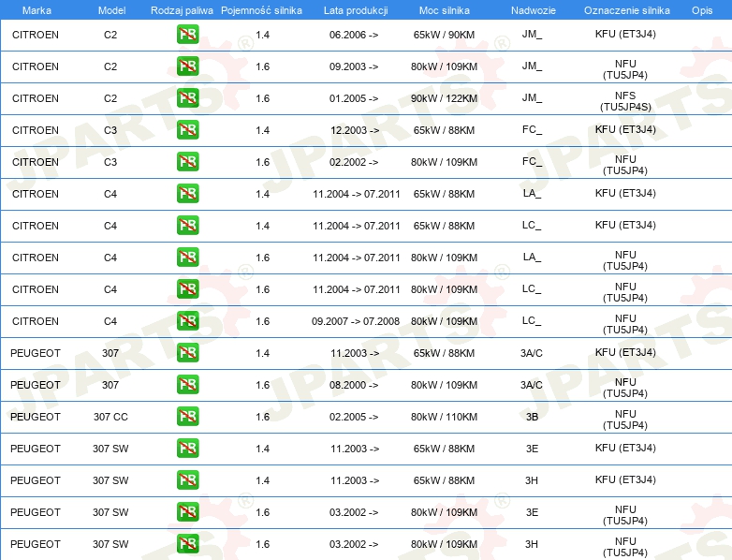Select 'KFU (ET3J4)' in the Citroen C2 row
Screen dimensions: 732x560
coord(625,34)
